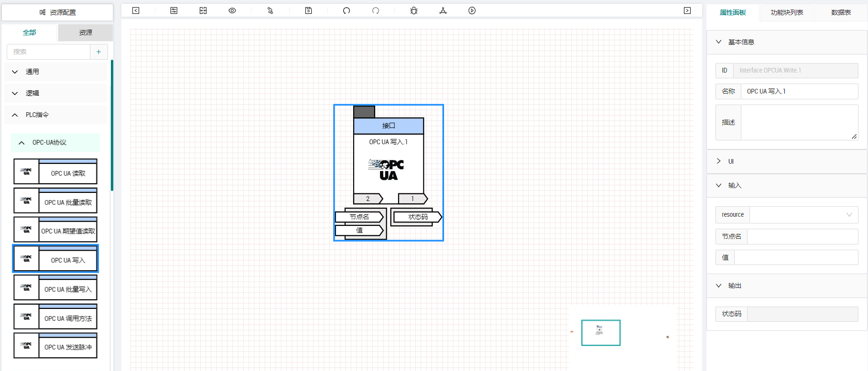This screenshot has width=868, height=371.
Task: Click the disabled ID field
Action: [796, 70]
